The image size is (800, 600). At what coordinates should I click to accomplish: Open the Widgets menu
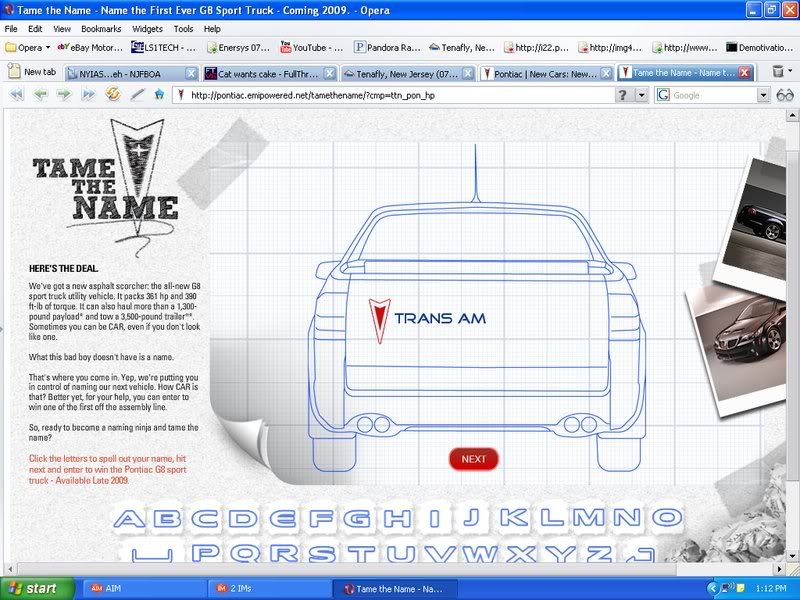point(147,29)
